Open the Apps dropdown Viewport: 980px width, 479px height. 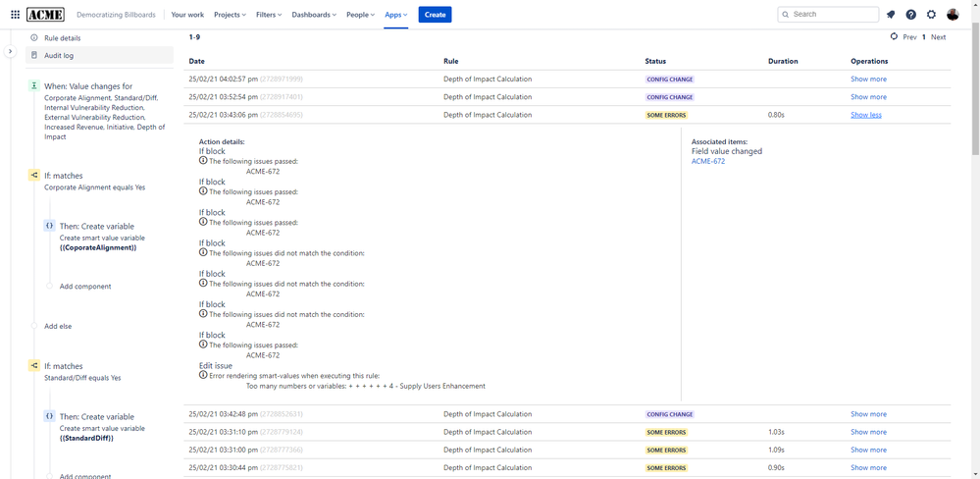coord(396,15)
